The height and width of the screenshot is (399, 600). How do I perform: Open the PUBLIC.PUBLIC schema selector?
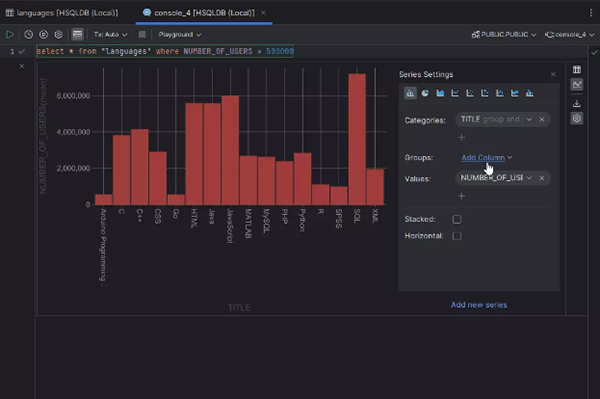pyautogui.click(x=504, y=34)
